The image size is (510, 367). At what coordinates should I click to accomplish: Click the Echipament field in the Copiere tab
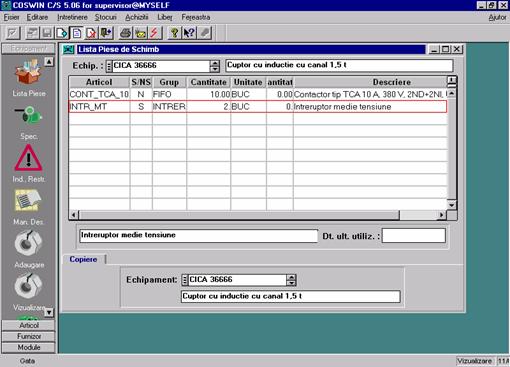click(237, 280)
